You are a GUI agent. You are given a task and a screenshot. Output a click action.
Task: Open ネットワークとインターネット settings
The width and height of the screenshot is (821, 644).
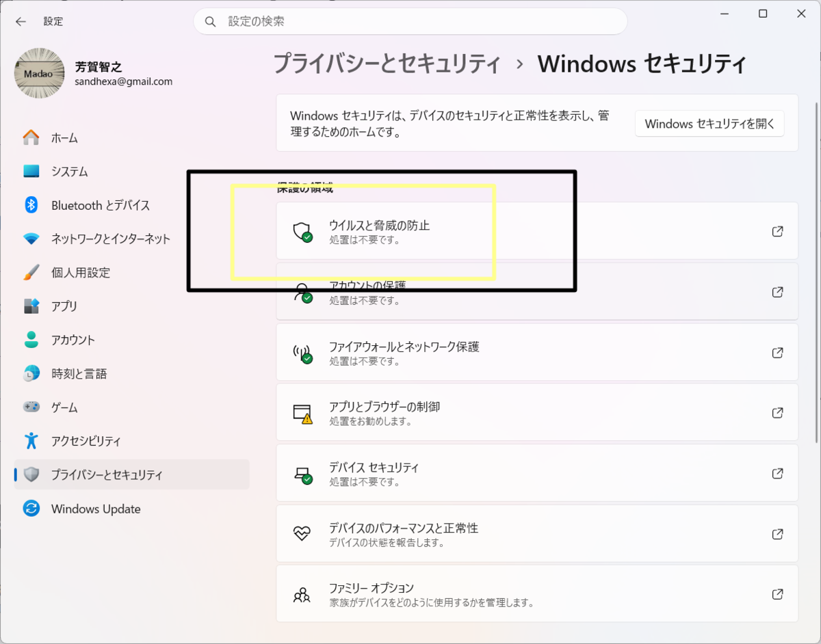[x=132, y=239]
